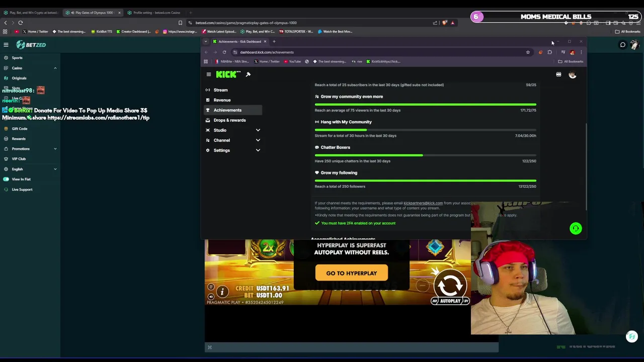
Task: Reload the Betzed page
Action: click(x=21, y=23)
